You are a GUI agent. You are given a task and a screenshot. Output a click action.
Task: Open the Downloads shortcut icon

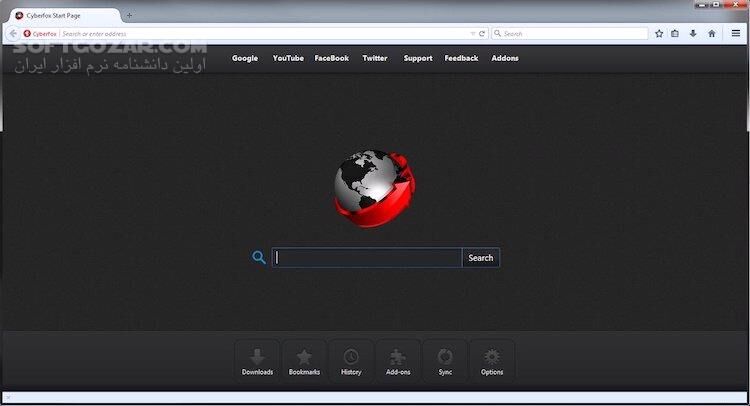[257, 361]
